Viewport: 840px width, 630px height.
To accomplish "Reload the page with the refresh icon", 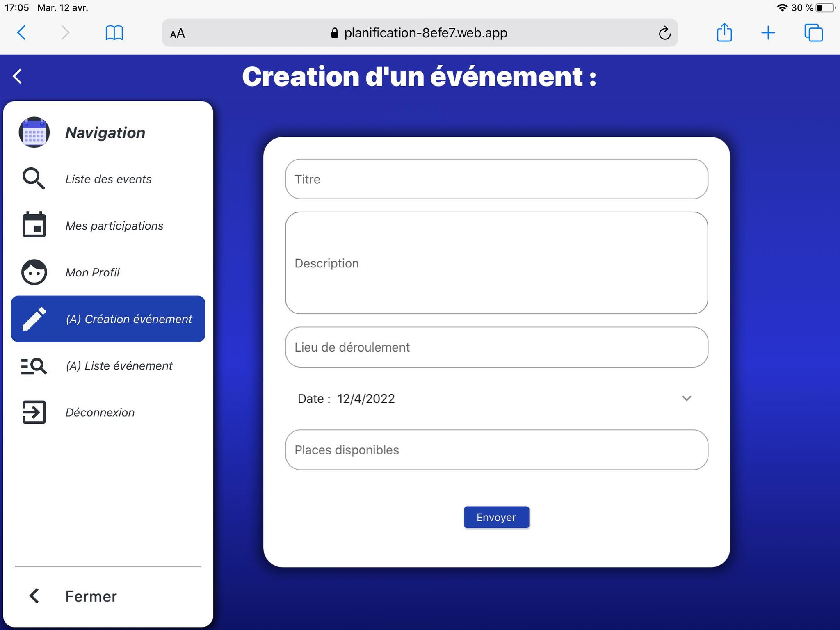I will [x=664, y=33].
